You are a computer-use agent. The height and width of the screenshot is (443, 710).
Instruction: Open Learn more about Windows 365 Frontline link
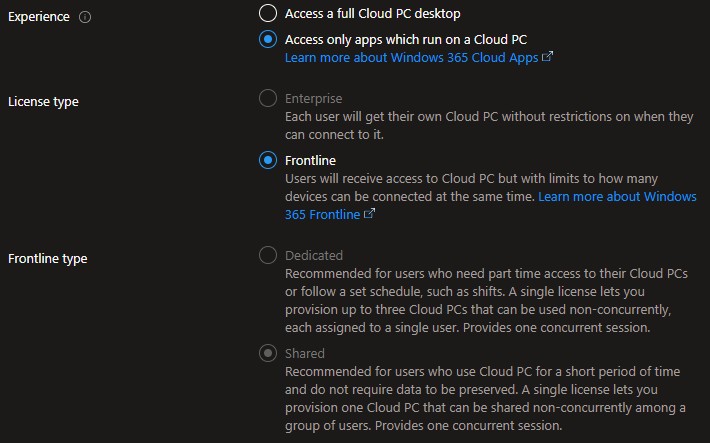point(617,196)
